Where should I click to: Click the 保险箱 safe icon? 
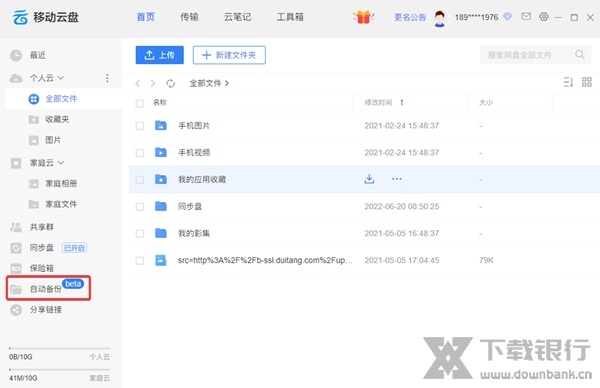[16, 268]
